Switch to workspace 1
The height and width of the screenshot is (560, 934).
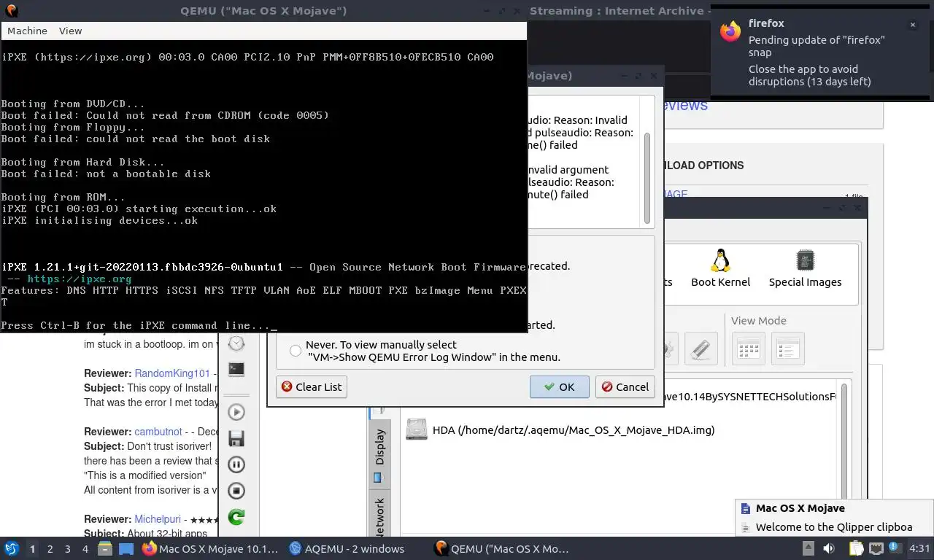tap(32, 548)
